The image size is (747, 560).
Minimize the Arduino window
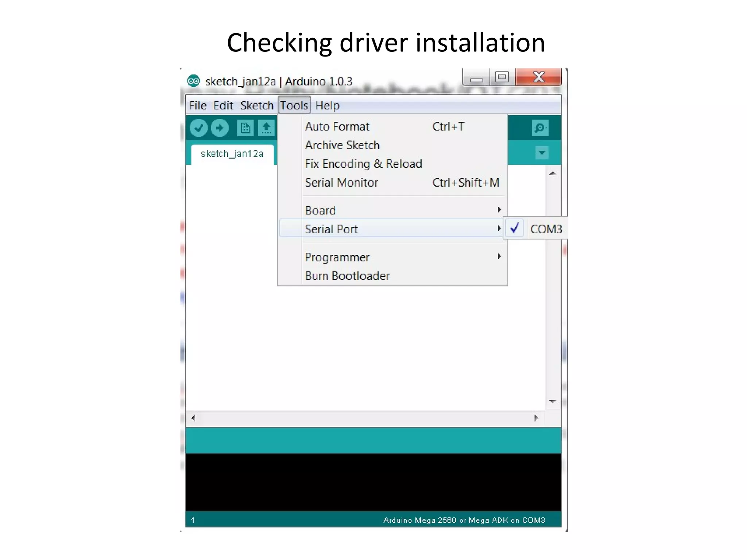coord(476,77)
